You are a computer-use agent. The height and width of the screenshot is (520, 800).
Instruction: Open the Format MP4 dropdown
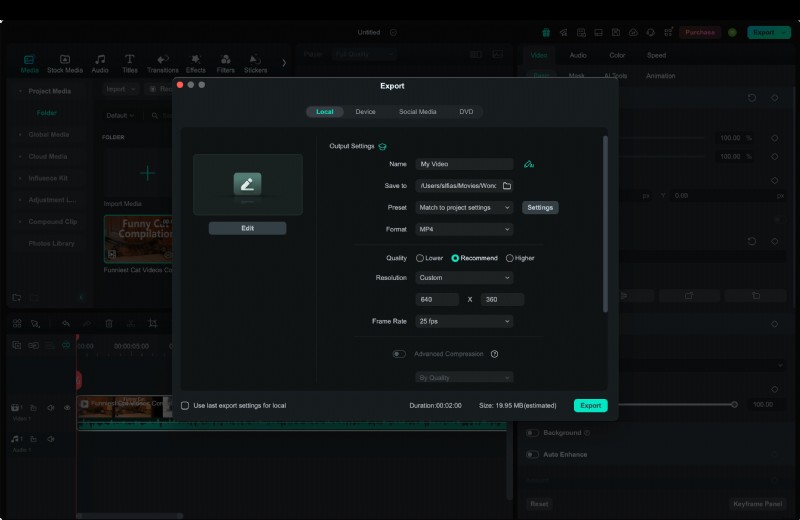tap(464, 229)
